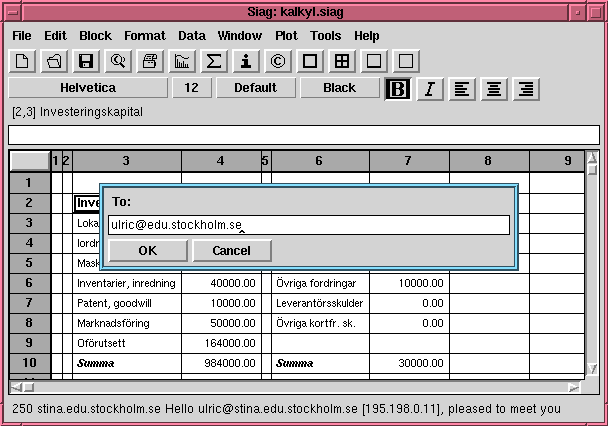Select column header 6
Screen dimensions: 608x426
(x=320, y=161)
